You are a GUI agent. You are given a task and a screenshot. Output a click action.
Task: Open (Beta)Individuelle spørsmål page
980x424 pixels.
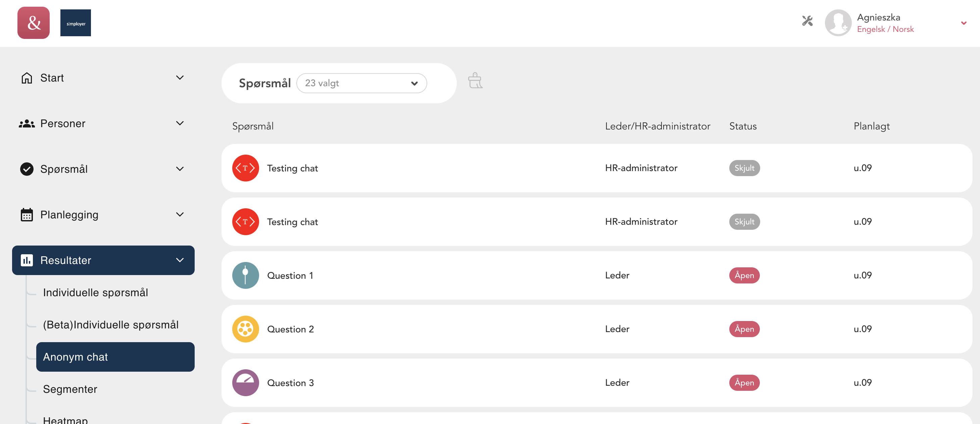click(x=111, y=325)
